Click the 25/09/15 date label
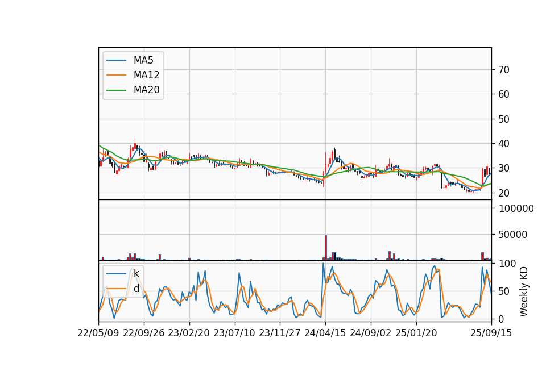 491,333
